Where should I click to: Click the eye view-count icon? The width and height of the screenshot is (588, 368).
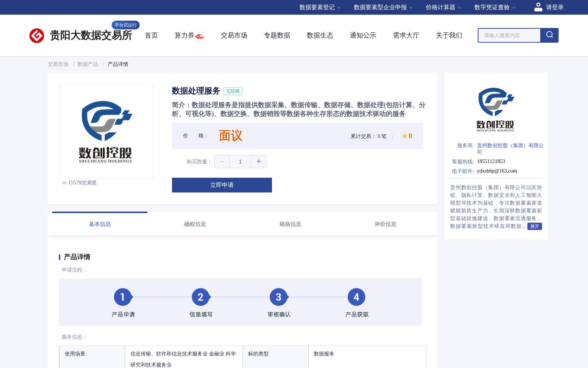[x=64, y=183]
